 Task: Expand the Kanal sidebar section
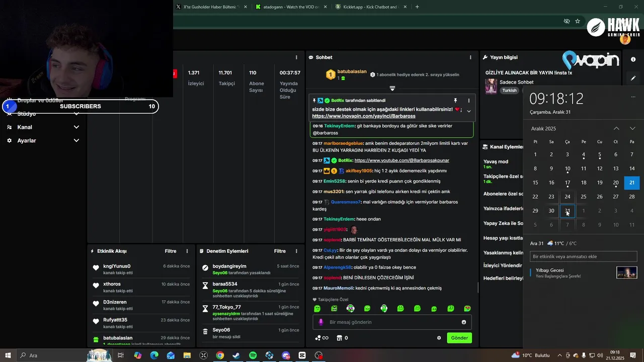pyautogui.click(x=43, y=127)
